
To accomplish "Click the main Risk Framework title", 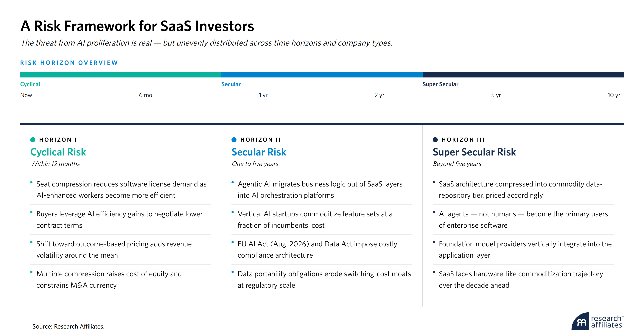I will pos(137,26).
